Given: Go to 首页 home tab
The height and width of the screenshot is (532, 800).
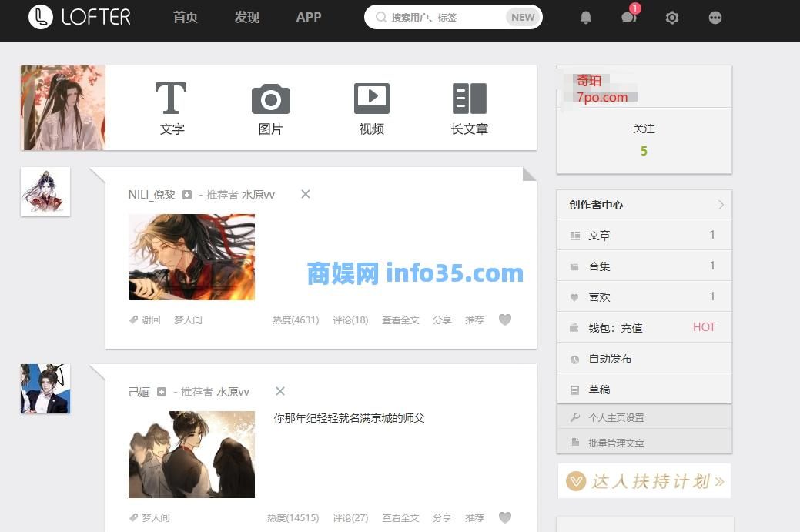Looking at the screenshot, I should coord(186,18).
